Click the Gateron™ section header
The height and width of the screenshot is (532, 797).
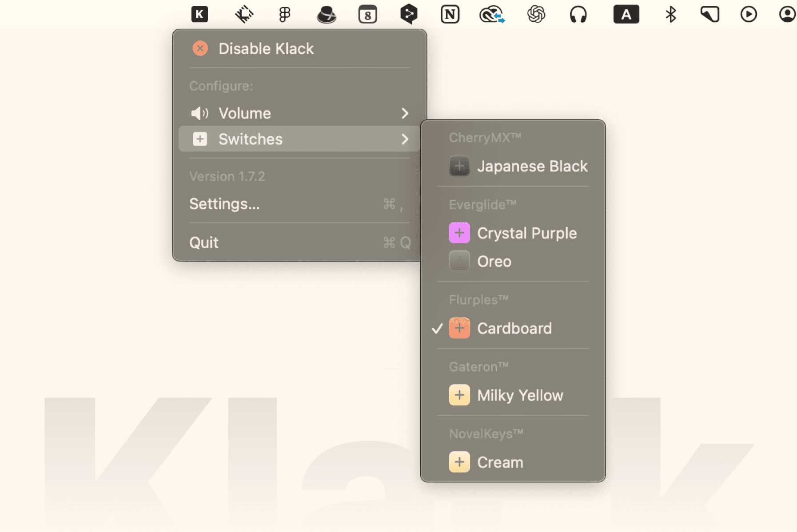coord(479,367)
